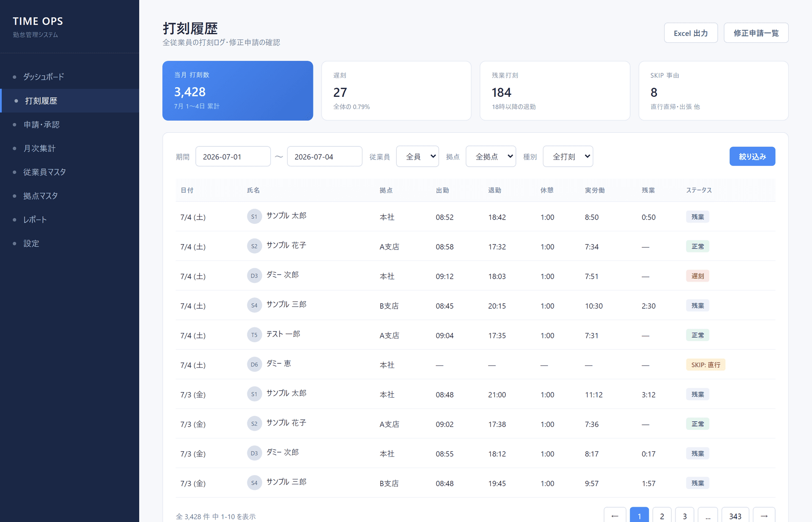The width and height of the screenshot is (812, 522).
Task: Click 出勤 column header
Action: (442, 190)
